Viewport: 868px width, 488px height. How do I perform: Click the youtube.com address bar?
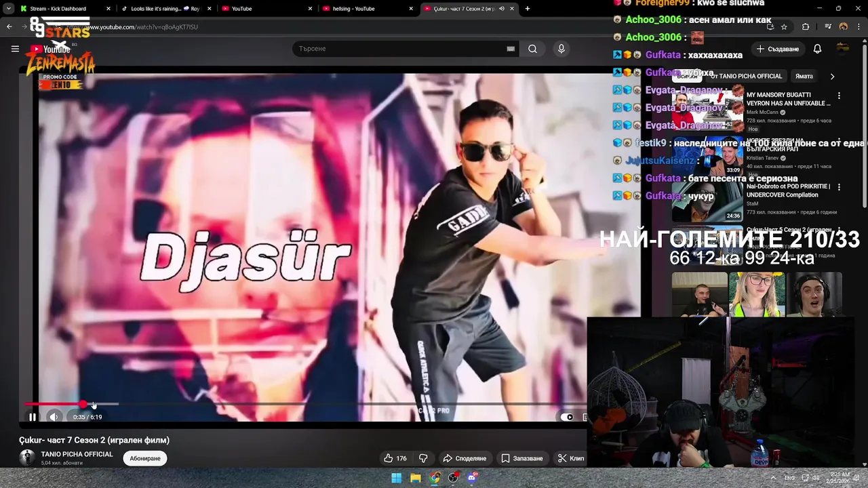coord(407,26)
